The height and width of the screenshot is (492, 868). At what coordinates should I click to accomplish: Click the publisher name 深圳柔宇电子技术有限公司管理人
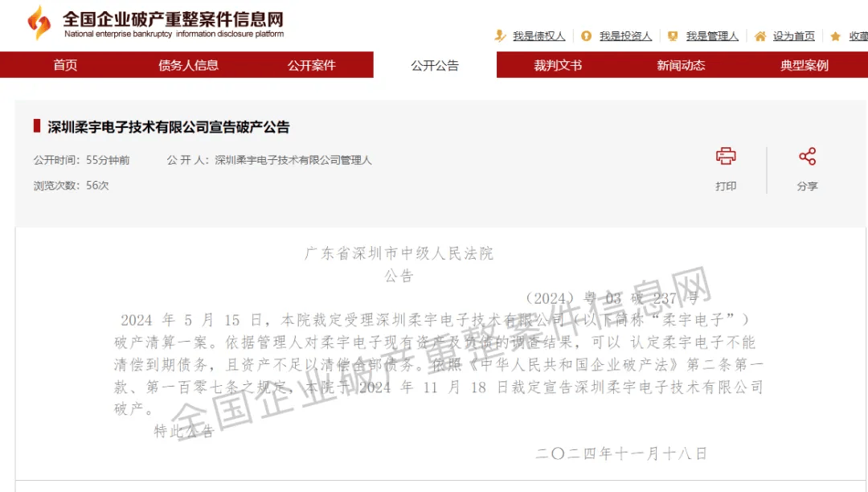pos(293,160)
